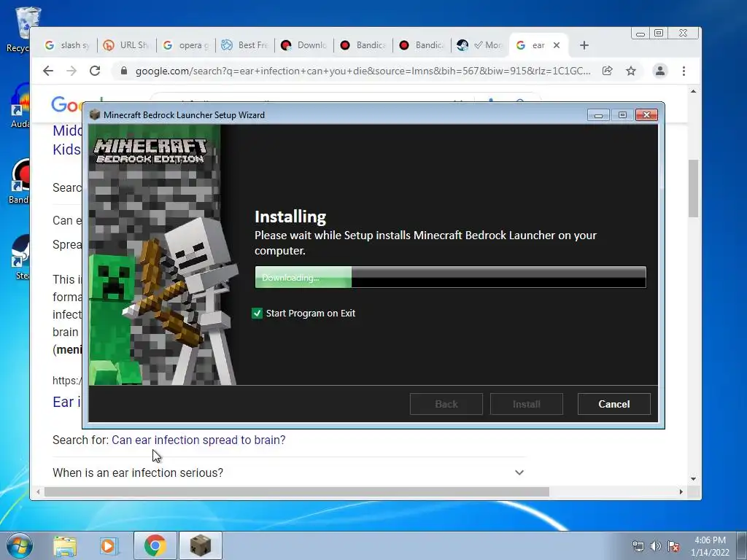This screenshot has height=560, width=747.
Task: Switch to the 'opera g' tab
Action: coord(185,45)
